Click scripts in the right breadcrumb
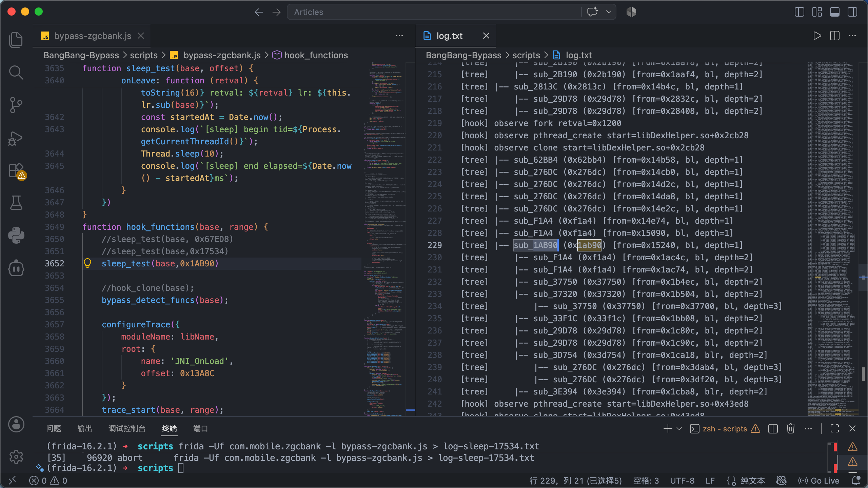Image resolution: width=868 pixels, height=488 pixels. pyautogui.click(x=526, y=55)
